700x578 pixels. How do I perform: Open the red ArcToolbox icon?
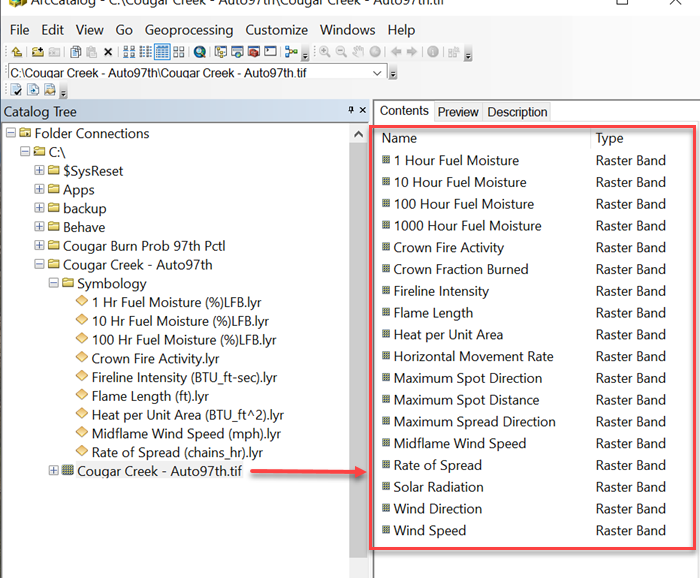pos(254,52)
